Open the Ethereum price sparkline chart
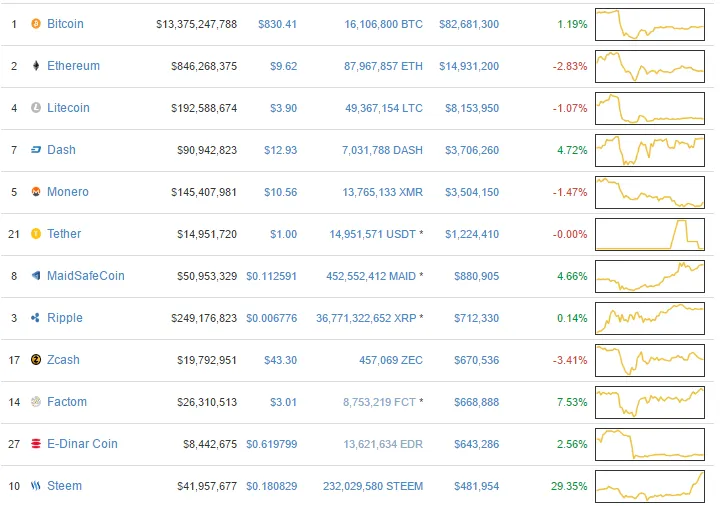The height and width of the screenshot is (506, 720). pos(650,67)
